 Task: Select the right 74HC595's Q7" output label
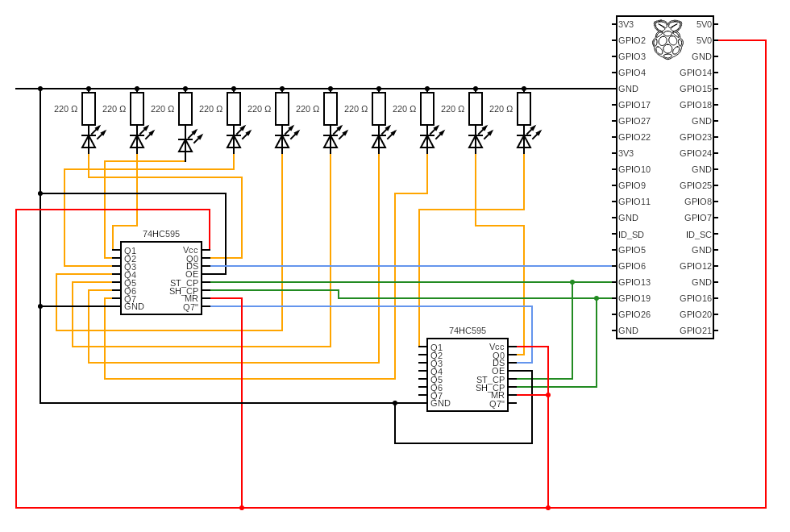pos(497,404)
